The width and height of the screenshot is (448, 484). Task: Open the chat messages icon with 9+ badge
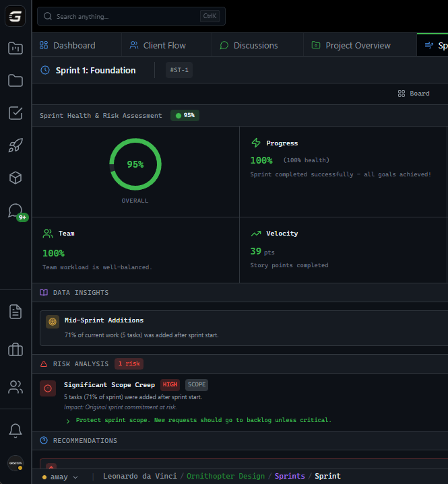15,211
